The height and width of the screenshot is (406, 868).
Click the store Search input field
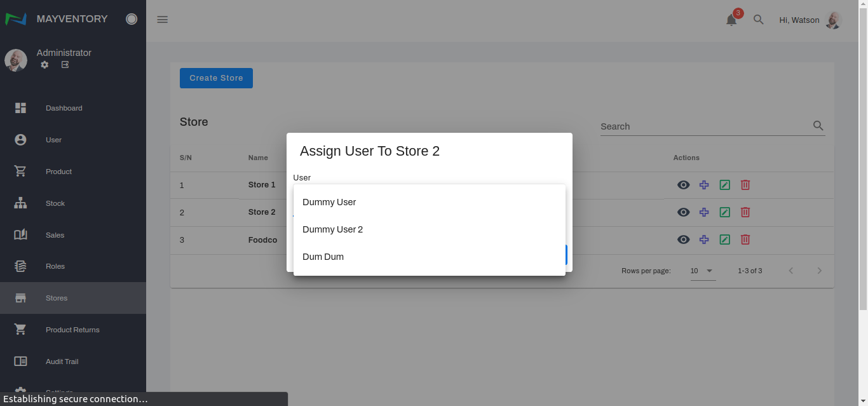[704, 126]
